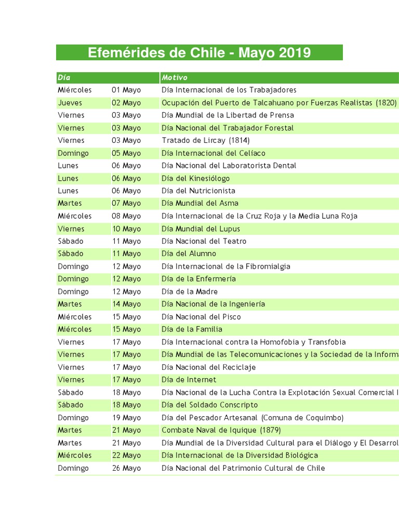The width and height of the screenshot is (399, 532).
Task: Click the '10 Mayo' date cell
Action: [x=127, y=229]
